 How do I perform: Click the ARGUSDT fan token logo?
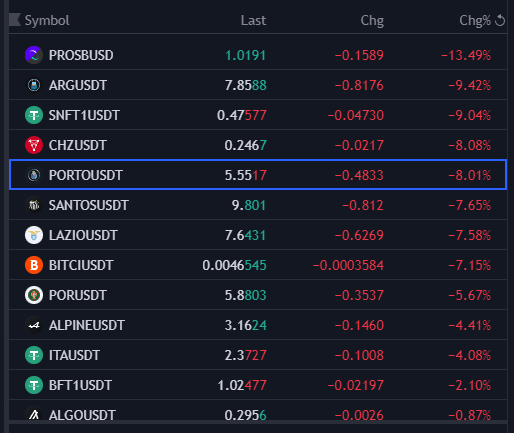pyautogui.click(x=34, y=85)
